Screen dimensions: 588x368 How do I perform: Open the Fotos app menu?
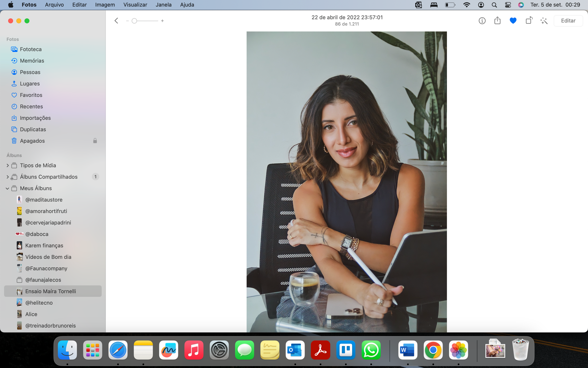pyautogui.click(x=29, y=5)
